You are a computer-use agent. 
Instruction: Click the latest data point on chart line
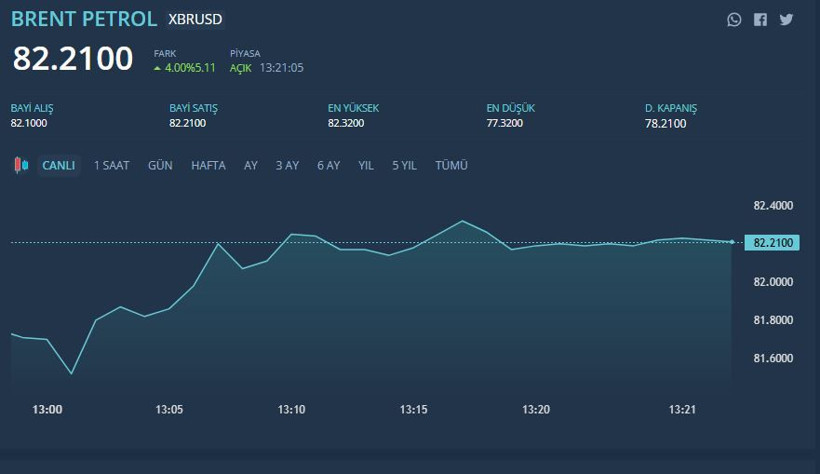point(733,242)
